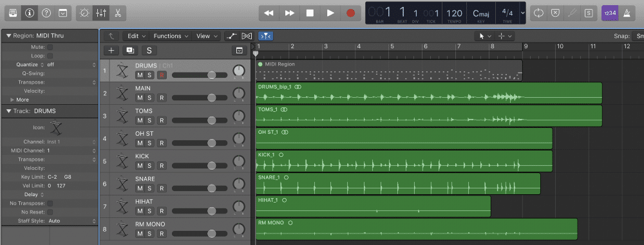Enable the No Reset checkbox
The height and width of the screenshot is (245, 644).
pos(50,212)
